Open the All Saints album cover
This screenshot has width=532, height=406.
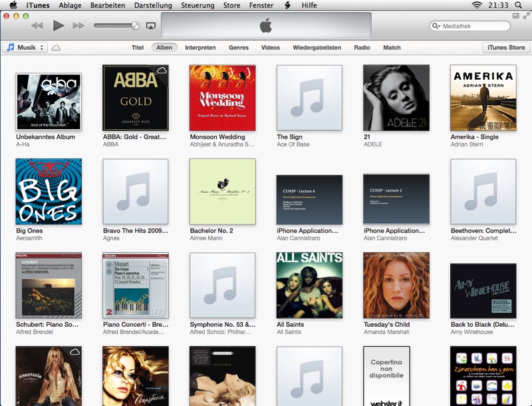click(309, 285)
